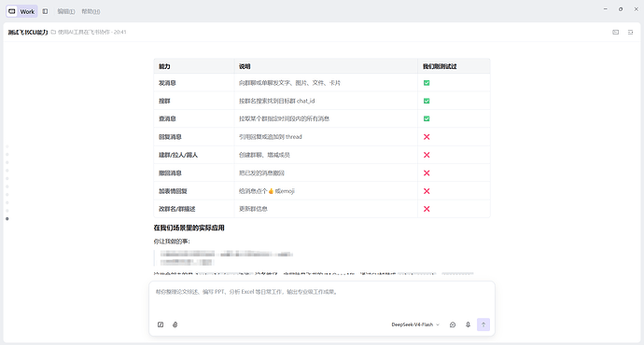Jump to the highlighted dark navigation dot
Image resolution: width=644 pixels, height=345 pixels.
(7, 218)
